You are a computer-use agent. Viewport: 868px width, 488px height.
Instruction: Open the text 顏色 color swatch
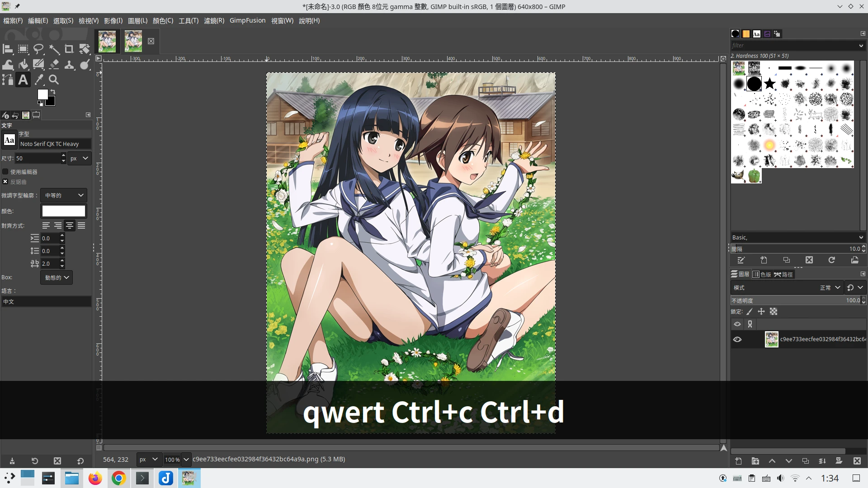pos(64,211)
